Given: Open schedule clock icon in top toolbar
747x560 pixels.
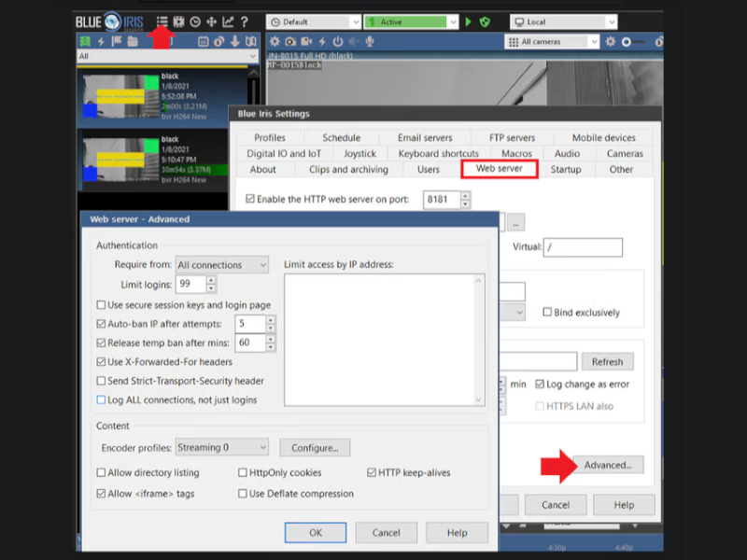Looking at the screenshot, I should (x=195, y=21).
